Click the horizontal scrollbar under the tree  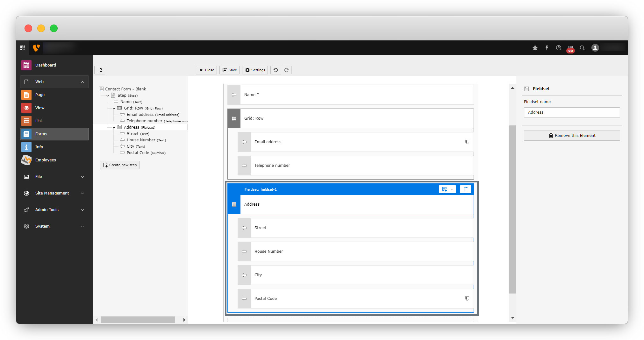point(138,320)
